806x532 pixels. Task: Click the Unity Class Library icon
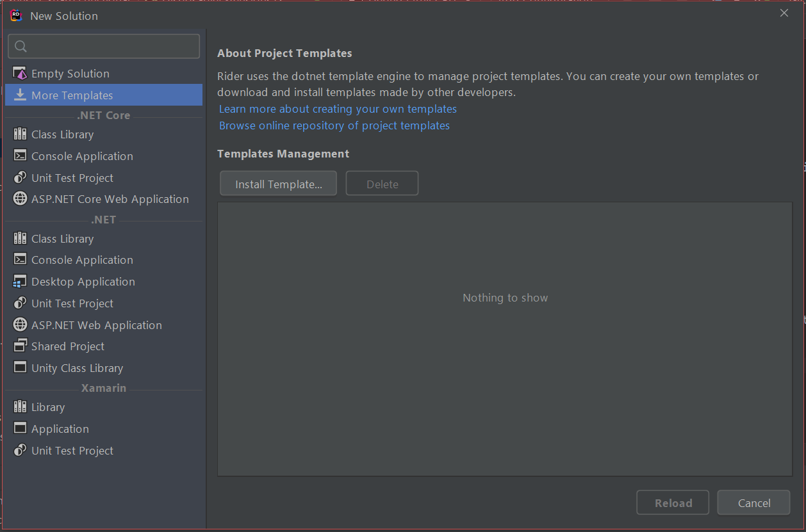pos(20,368)
